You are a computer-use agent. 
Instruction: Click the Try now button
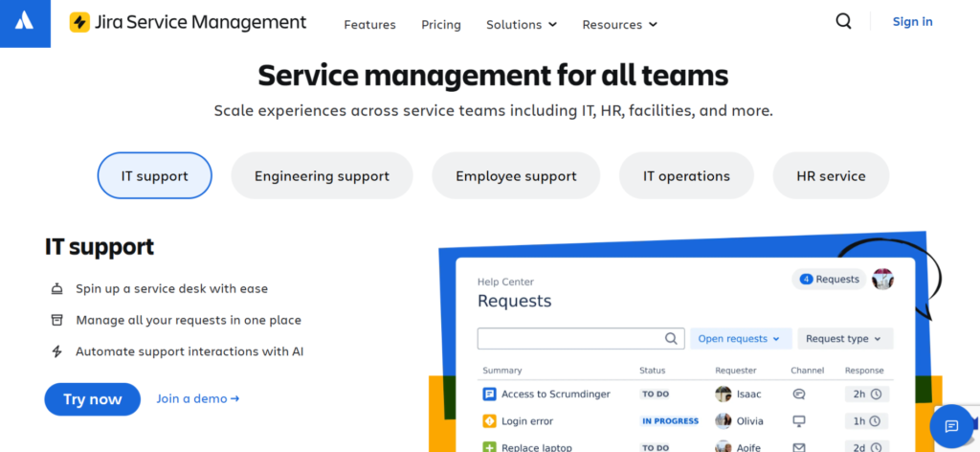93,399
